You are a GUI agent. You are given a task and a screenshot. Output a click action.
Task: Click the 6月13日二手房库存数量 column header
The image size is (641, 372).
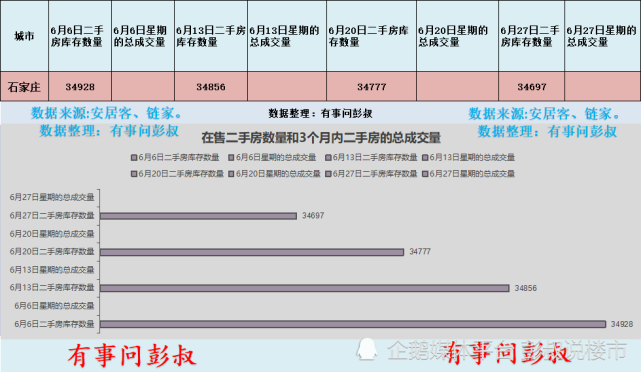point(211,36)
